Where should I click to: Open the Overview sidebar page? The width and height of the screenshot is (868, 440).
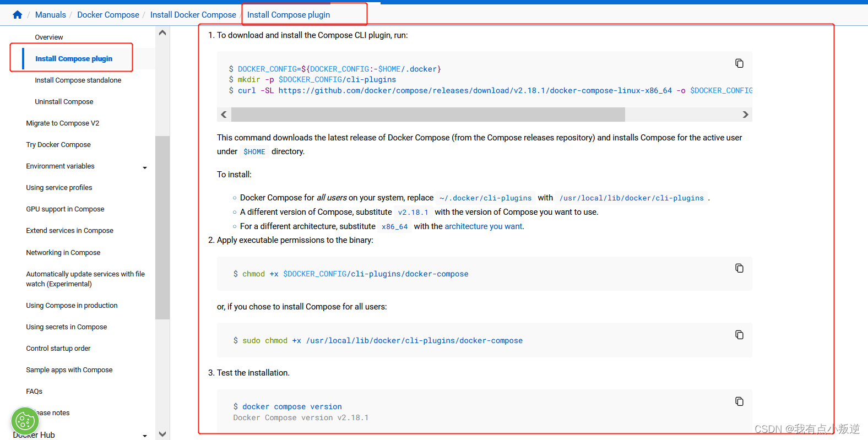coord(49,37)
